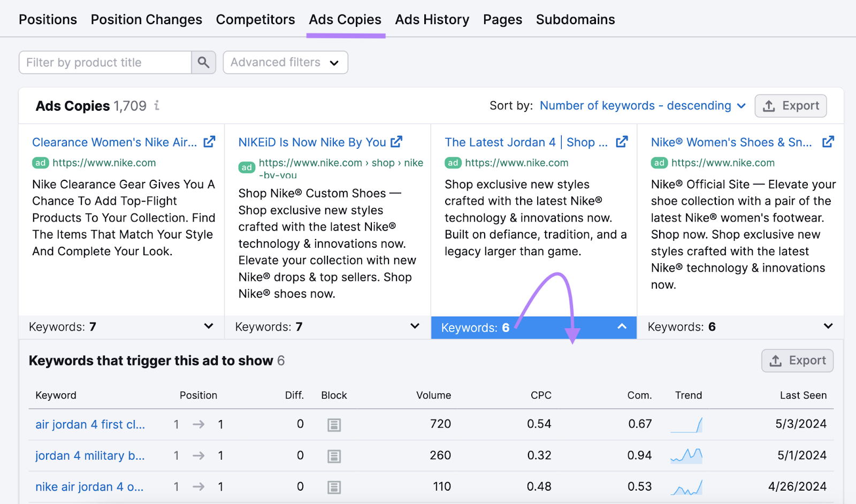Switch to the Positions tab
This screenshot has width=856, height=504.
pyautogui.click(x=48, y=19)
